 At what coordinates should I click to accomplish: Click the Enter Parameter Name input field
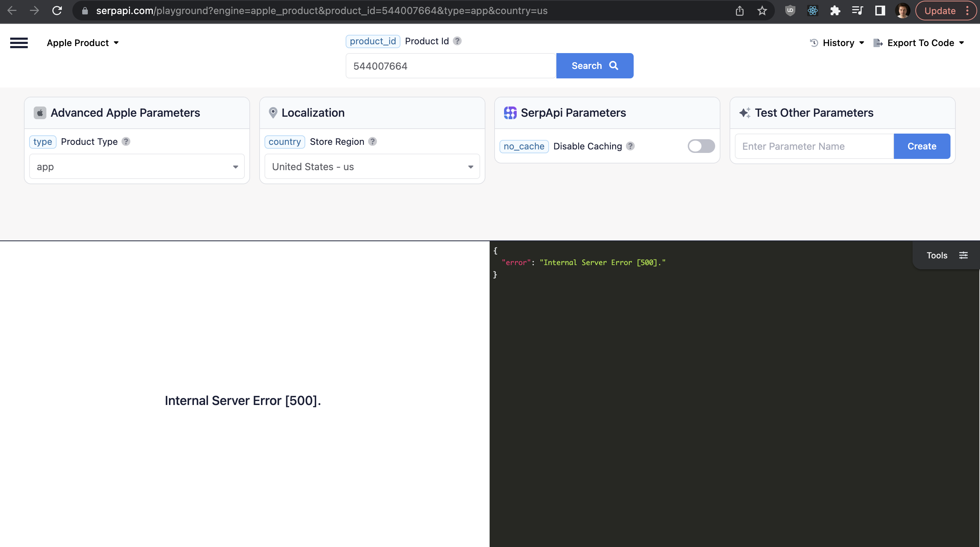(814, 146)
